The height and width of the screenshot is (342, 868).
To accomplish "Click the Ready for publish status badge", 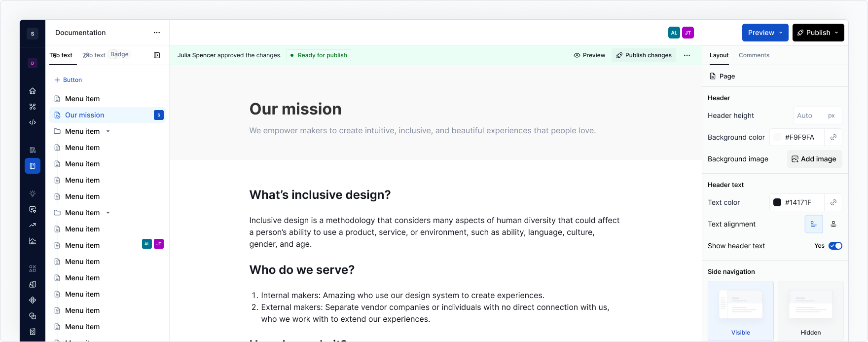I will (319, 55).
